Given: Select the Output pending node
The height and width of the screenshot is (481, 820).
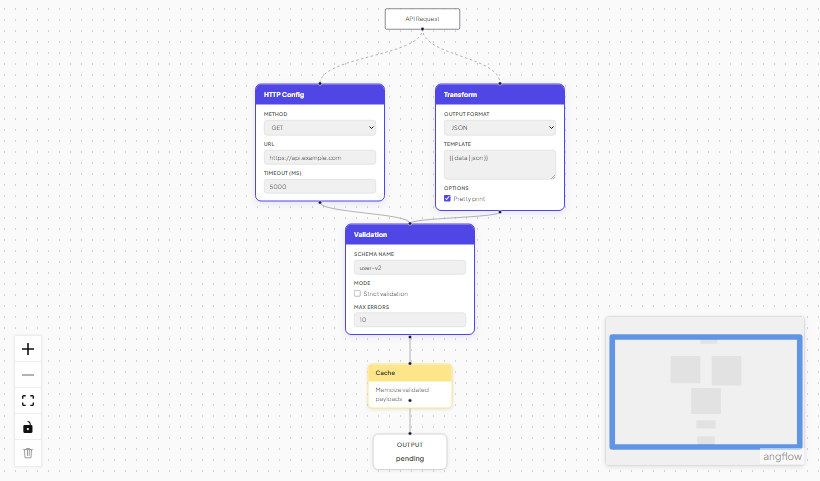Looking at the screenshot, I should tap(409, 452).
